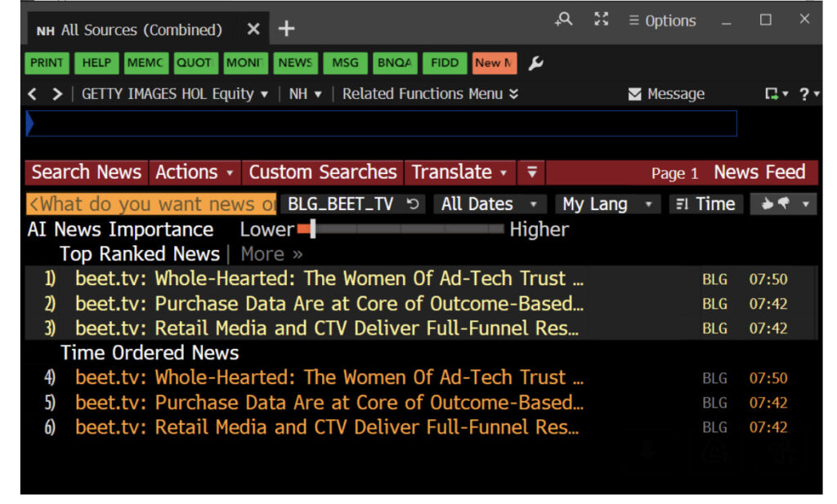This screenshot has width=837, height=504.
Task: Open the My Lang dropdown
Action: point(606,203)
